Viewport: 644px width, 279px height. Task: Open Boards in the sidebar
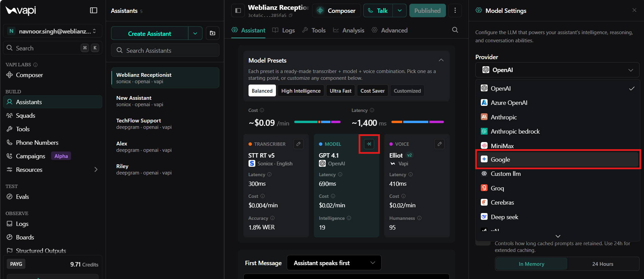52,237
